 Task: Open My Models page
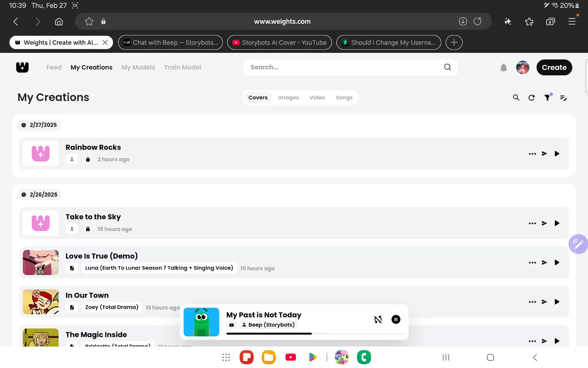138,67
